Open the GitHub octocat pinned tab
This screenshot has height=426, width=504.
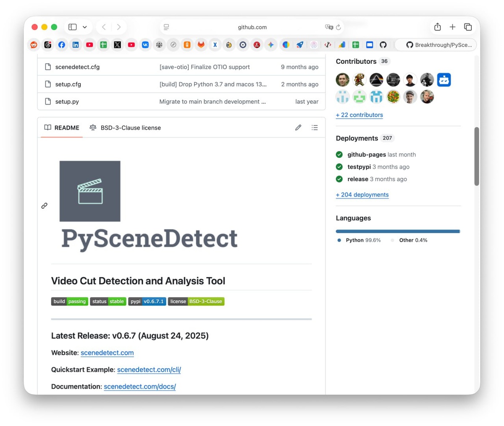[383, 45]
